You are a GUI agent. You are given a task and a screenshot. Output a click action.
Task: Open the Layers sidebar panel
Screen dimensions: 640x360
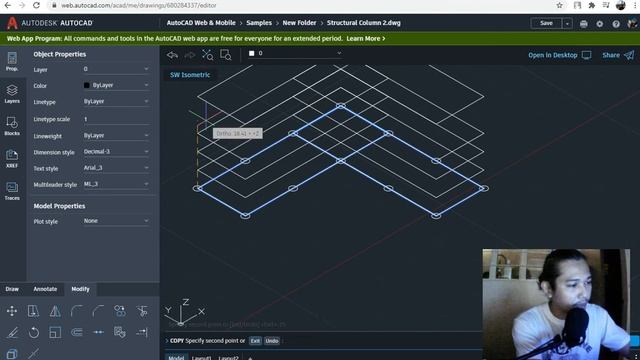pyautogui.click(x=12, y=94)
